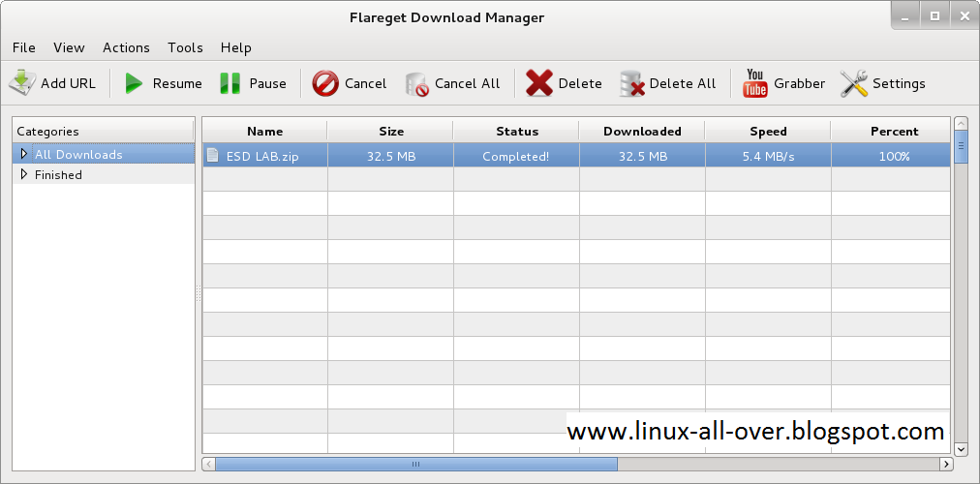Screen dimensions: 980x484
Task: Open the Settings wrench icon
Action: [854, 83]
